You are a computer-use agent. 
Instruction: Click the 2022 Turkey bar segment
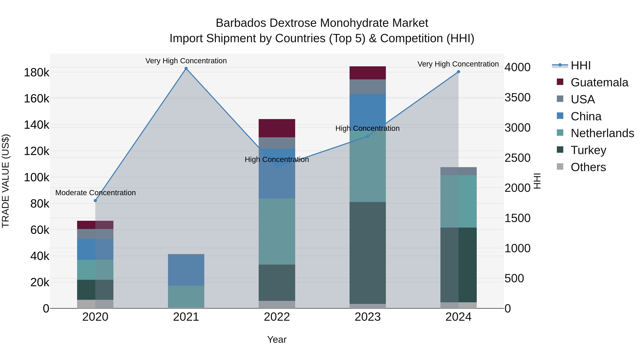point(277,283)
